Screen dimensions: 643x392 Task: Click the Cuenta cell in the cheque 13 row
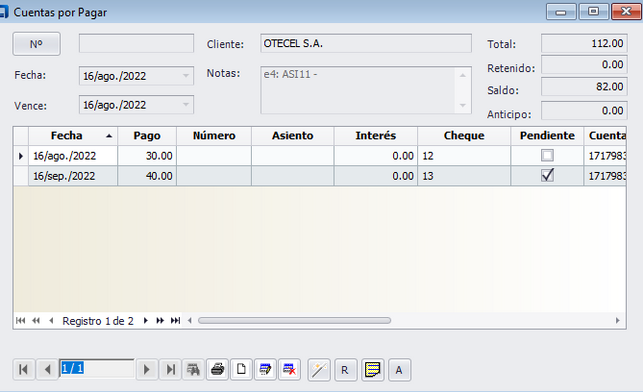[605, 176]
